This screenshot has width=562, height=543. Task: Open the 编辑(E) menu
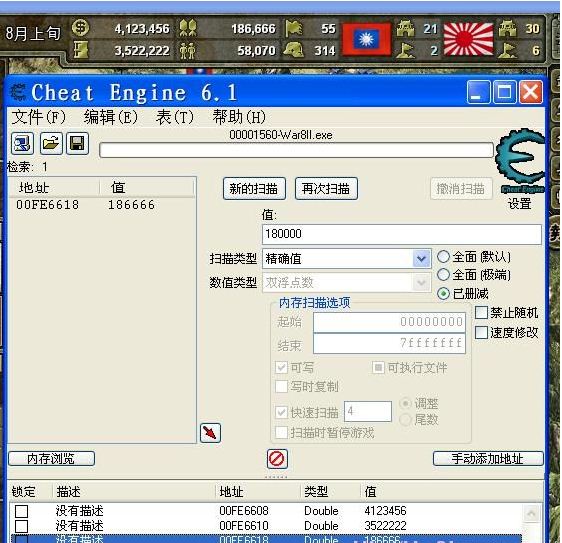pos(111,117)
